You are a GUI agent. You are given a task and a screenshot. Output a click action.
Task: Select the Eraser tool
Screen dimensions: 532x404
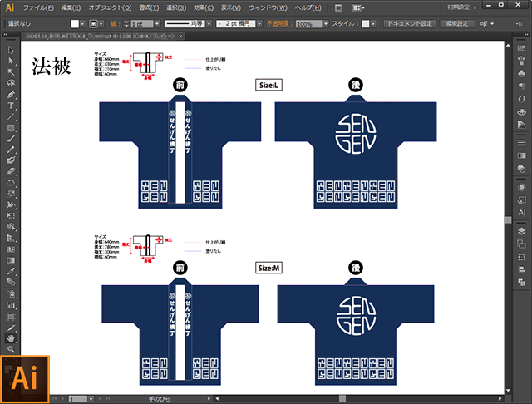pos(11,171)
